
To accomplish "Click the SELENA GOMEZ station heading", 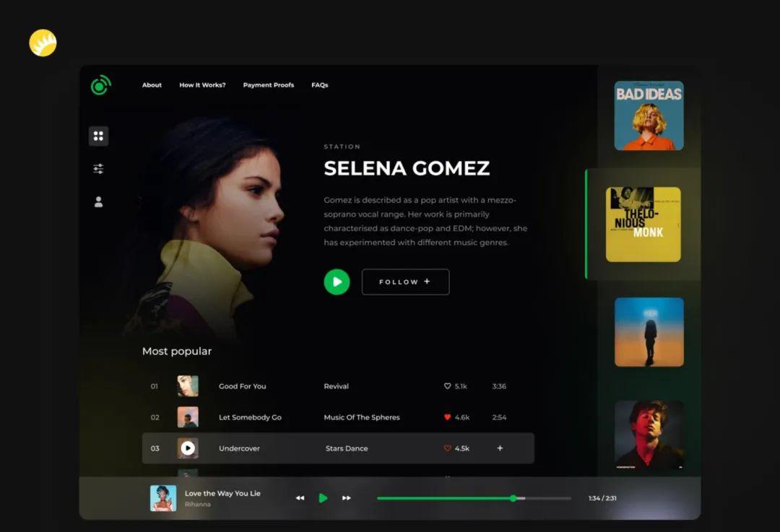I will (x=407, y=168).
